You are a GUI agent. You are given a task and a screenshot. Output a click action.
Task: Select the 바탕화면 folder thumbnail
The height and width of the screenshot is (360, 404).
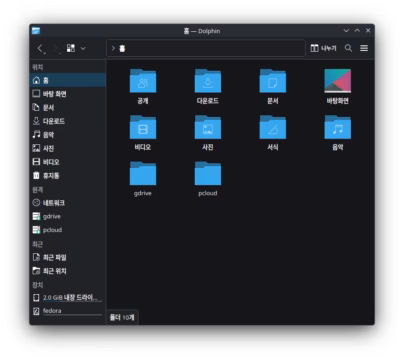(338, 81)
